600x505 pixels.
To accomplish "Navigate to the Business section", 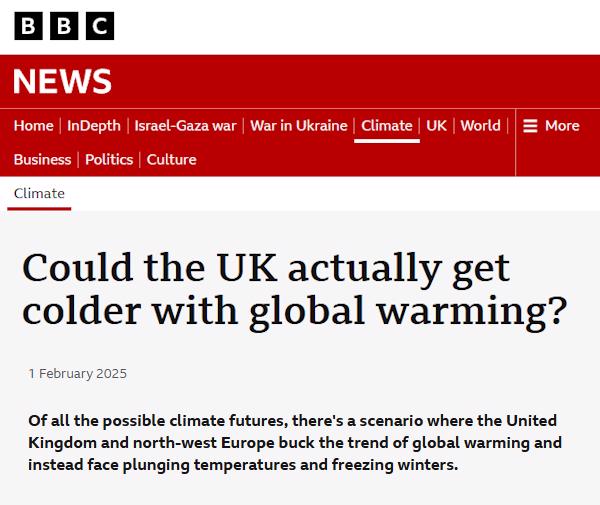I will coord(43,160).
